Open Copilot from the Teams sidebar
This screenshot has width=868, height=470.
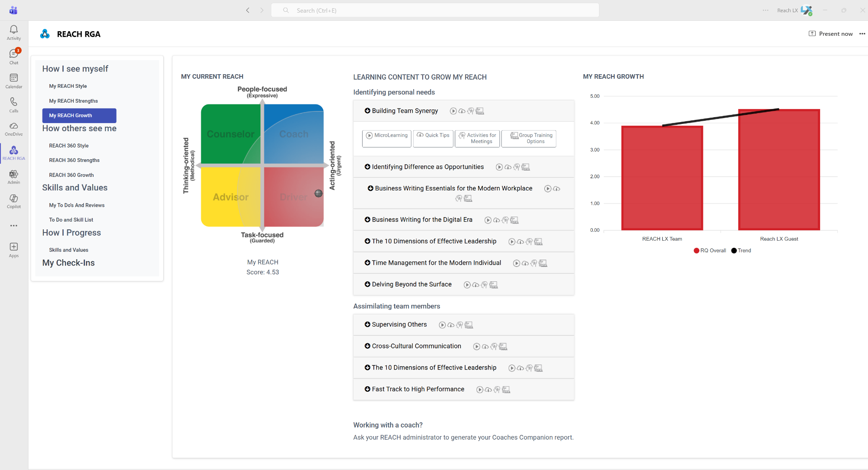(14, 201)
